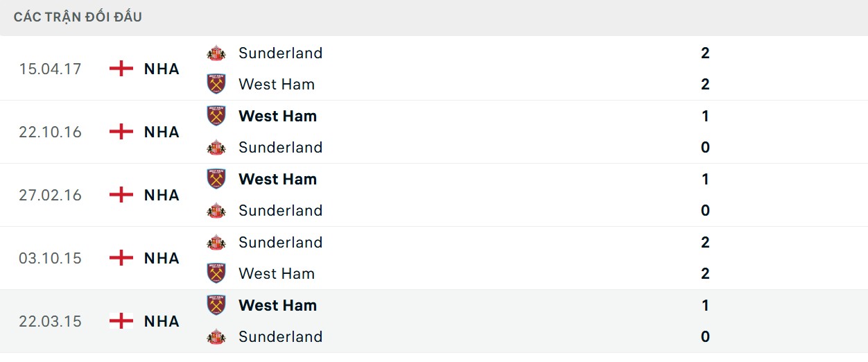Click England flag in the 03.10.15 row
The height and width of the screenshot is (362, 868).
[121, 258]
